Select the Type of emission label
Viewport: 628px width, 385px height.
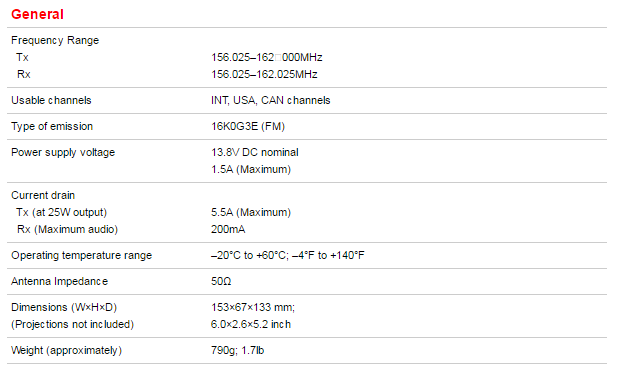coord(52,126)
